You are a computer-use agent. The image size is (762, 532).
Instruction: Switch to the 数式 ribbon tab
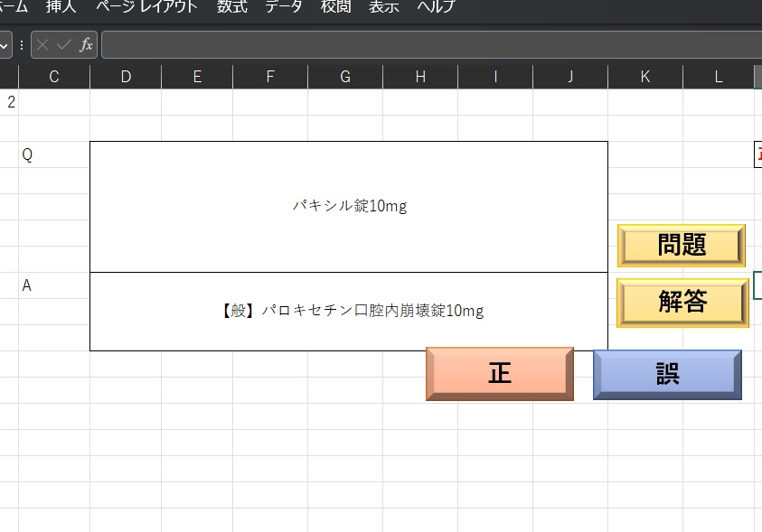231,6
